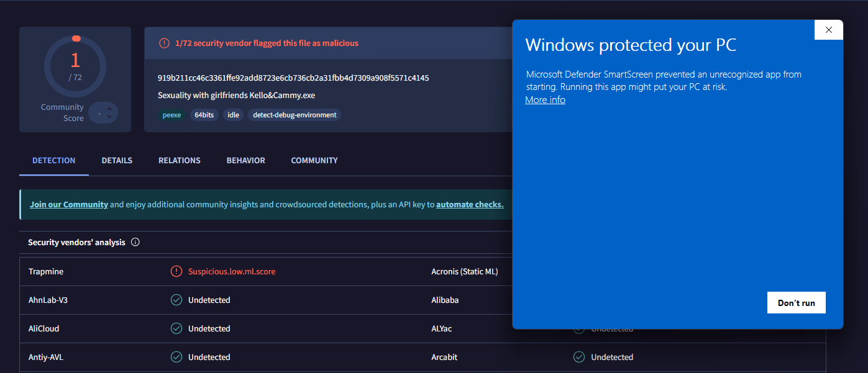The image size is (868, 373).
Task: Click the Arcabit undetected checkmark icon
Action: click(579, 357)
